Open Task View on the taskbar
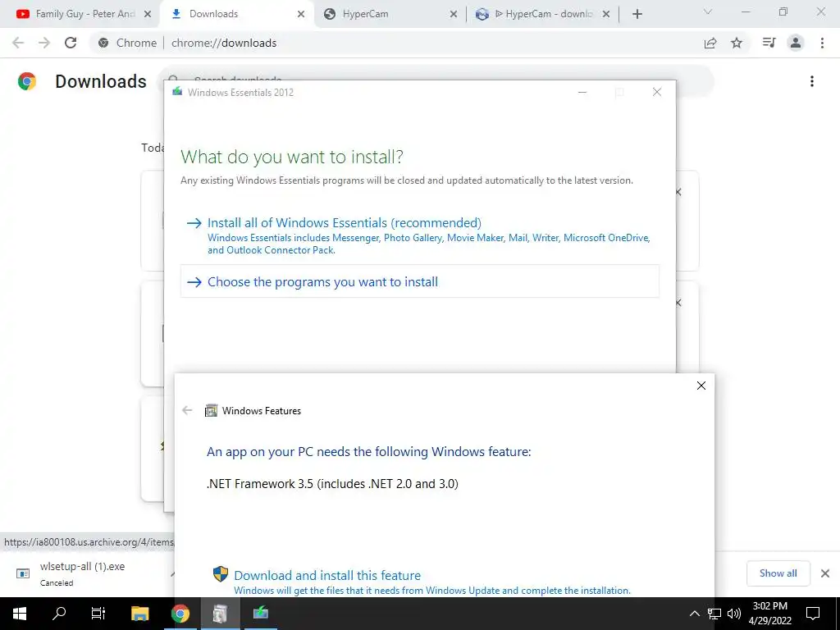Screen dimensions: 840x630 [98, 614]
